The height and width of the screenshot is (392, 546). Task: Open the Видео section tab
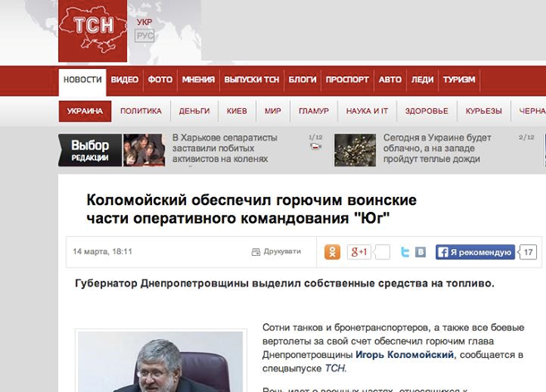124,80
